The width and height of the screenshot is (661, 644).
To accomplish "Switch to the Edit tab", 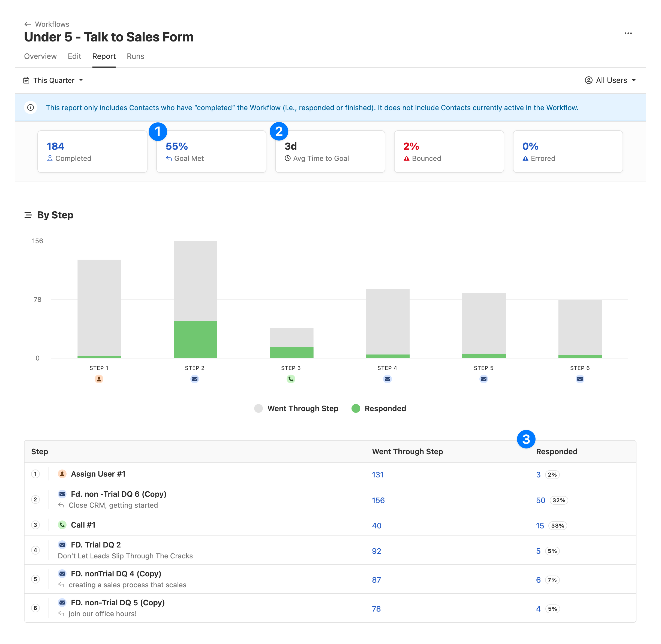I will [74, 56].
